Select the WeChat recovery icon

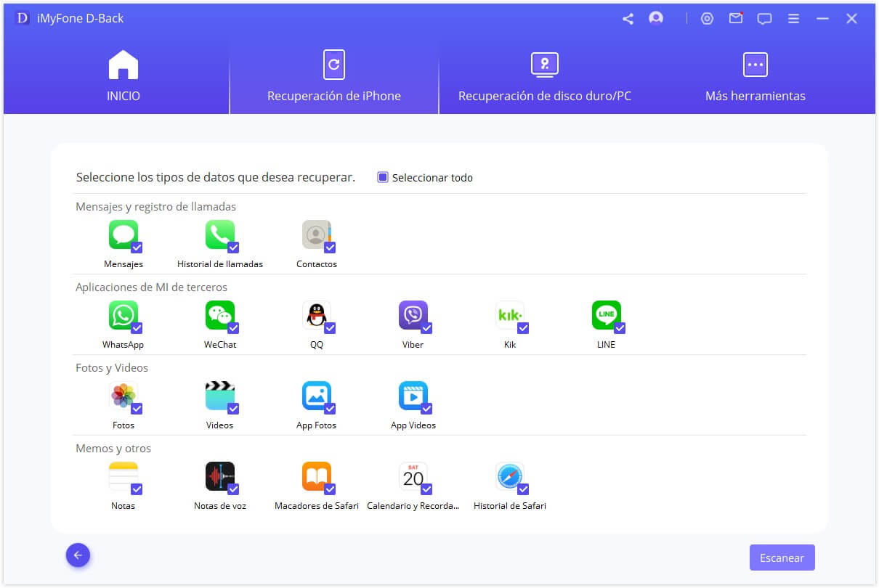pyautogui.click(x=219, y=314)
